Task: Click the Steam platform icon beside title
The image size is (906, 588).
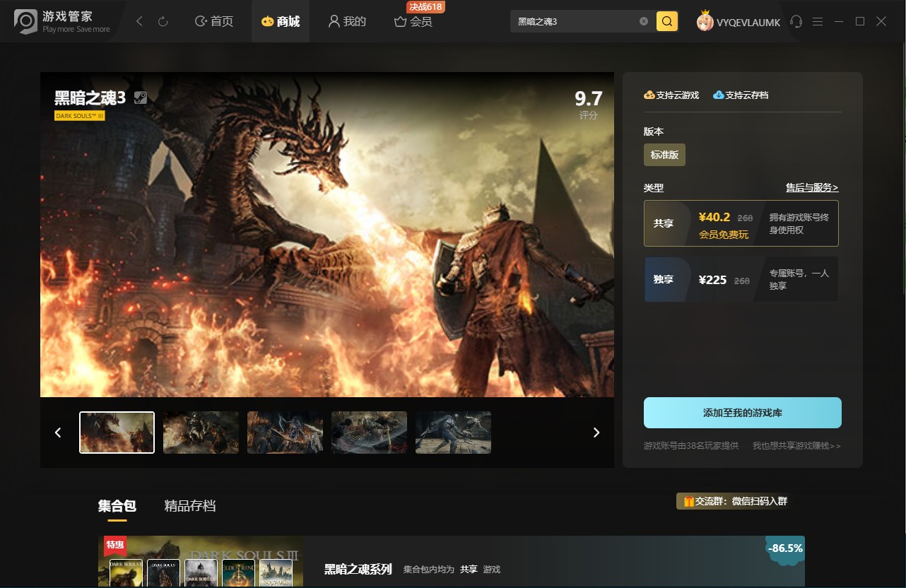Action: [141, 98]
